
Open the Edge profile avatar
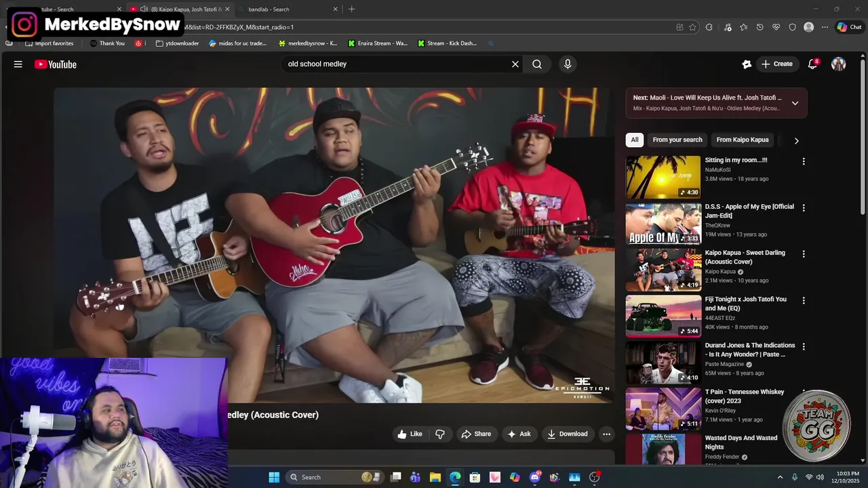(x=808, y=27)
